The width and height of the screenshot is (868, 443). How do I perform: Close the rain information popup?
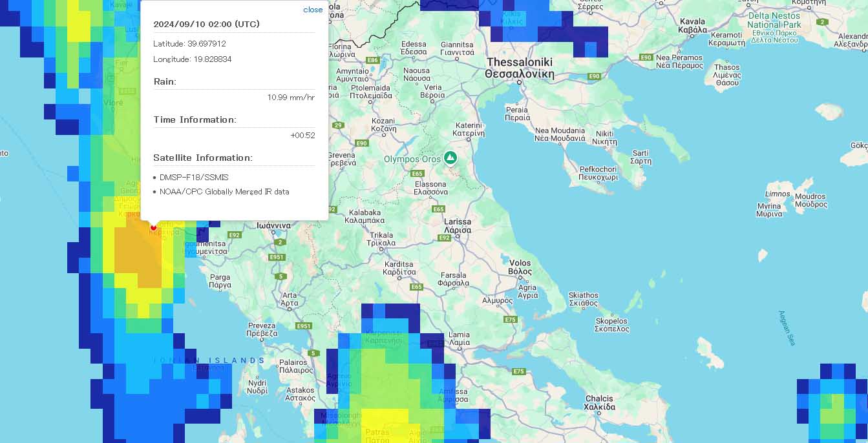click(312, 10)
